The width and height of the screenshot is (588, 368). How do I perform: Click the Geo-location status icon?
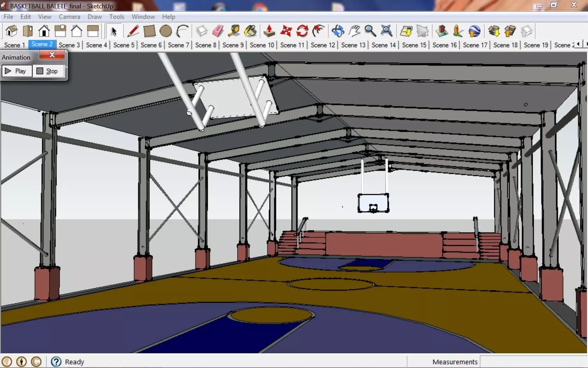point(7,362)
